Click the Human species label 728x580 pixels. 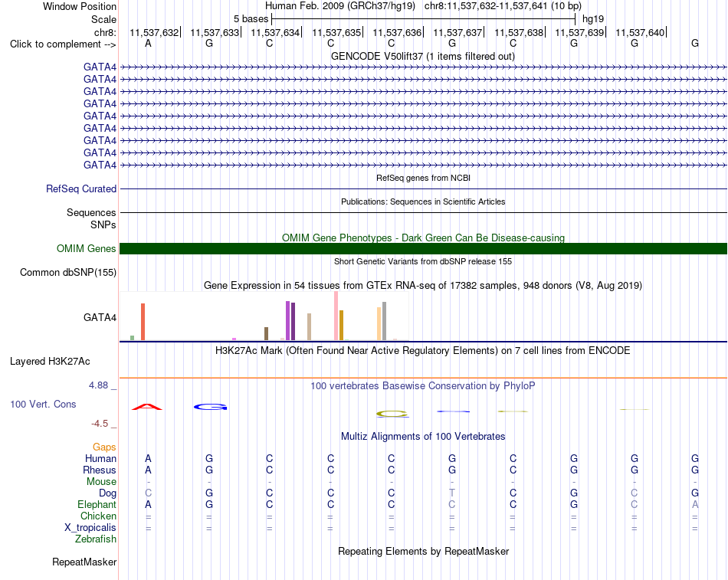coord(100,459)
